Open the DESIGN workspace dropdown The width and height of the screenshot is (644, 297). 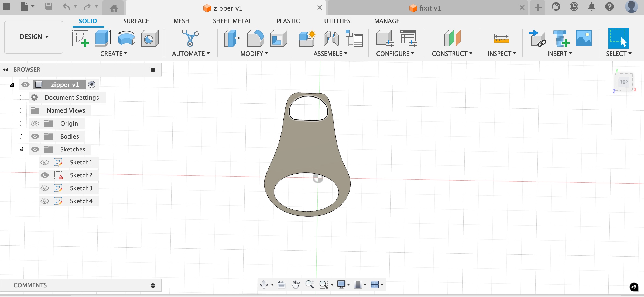(x=34, y=37)
